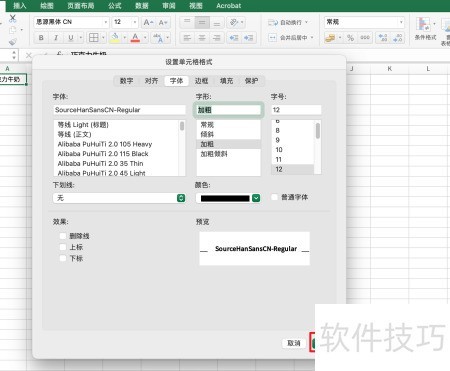Switch to the 边框 tab
The width and height of the screenshot is (450, 371).
[x=201, y=81]
